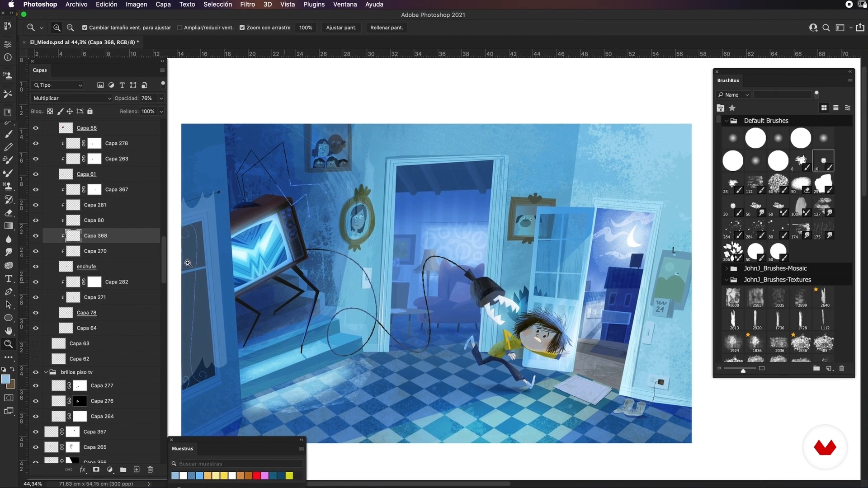
Task: Click the 100% zoom button
Action: point(306,28)
